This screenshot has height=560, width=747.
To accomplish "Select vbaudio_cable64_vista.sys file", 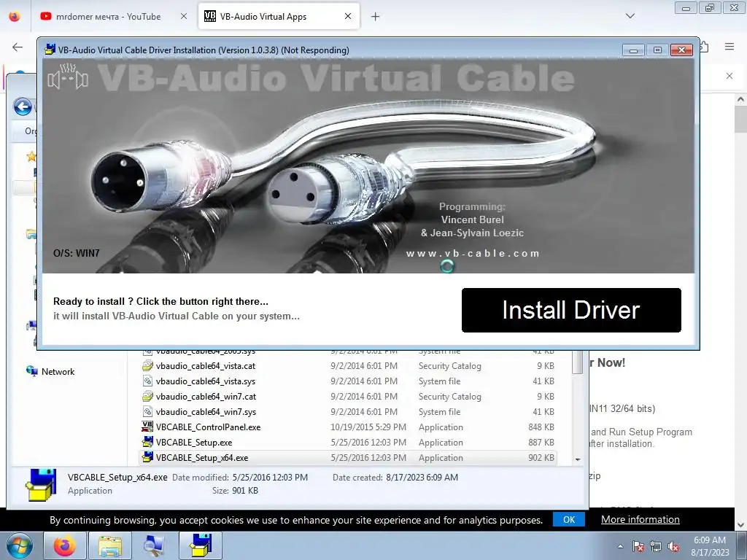I will (348, 381).
